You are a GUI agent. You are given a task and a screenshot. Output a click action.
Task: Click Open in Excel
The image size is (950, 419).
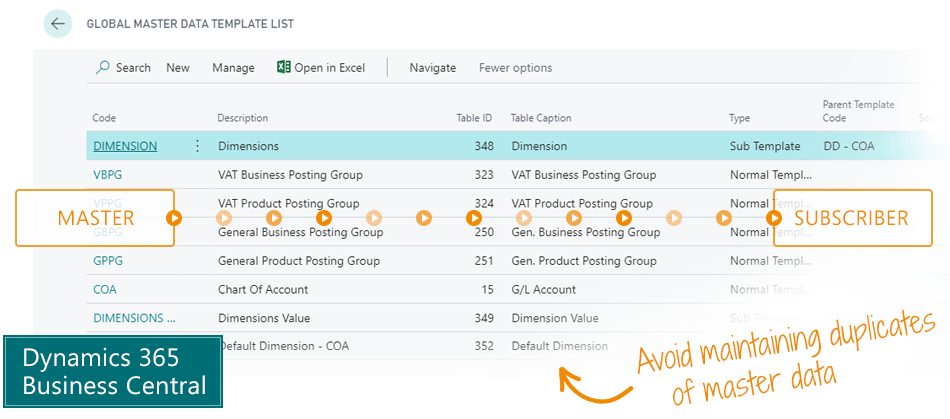click(329, 68)
